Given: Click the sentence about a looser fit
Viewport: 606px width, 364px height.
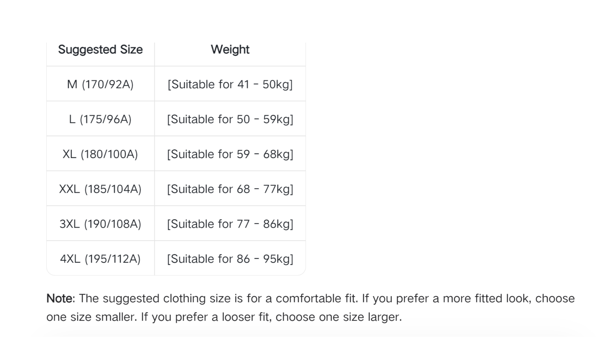Looking at the screenshot, I should pos(272,317).
